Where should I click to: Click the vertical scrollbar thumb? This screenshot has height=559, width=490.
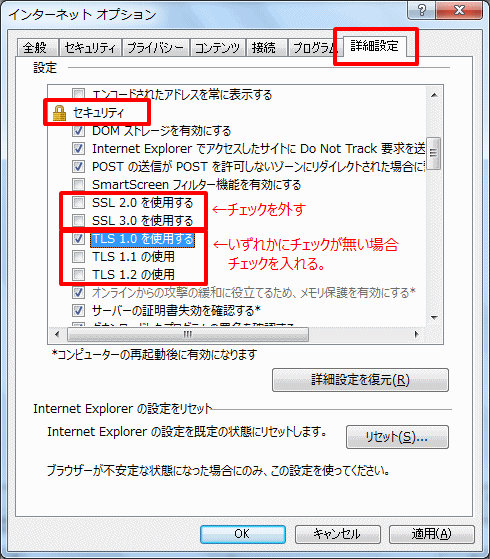coord(434,153)
